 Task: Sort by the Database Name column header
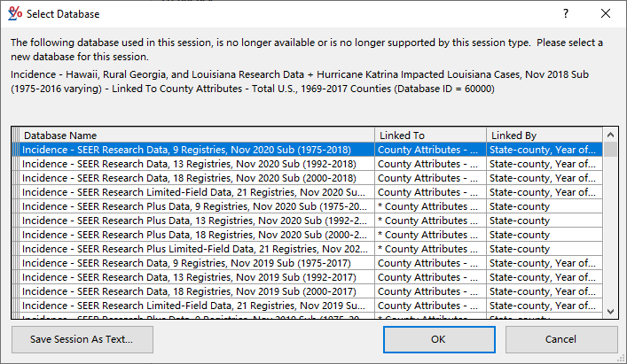click(x=193, y=135)
